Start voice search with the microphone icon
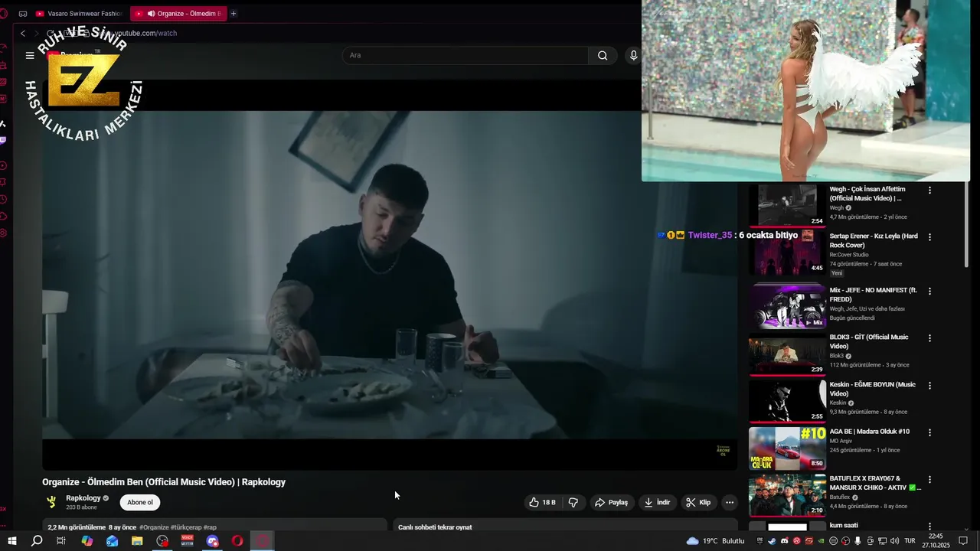 [633, 55]
